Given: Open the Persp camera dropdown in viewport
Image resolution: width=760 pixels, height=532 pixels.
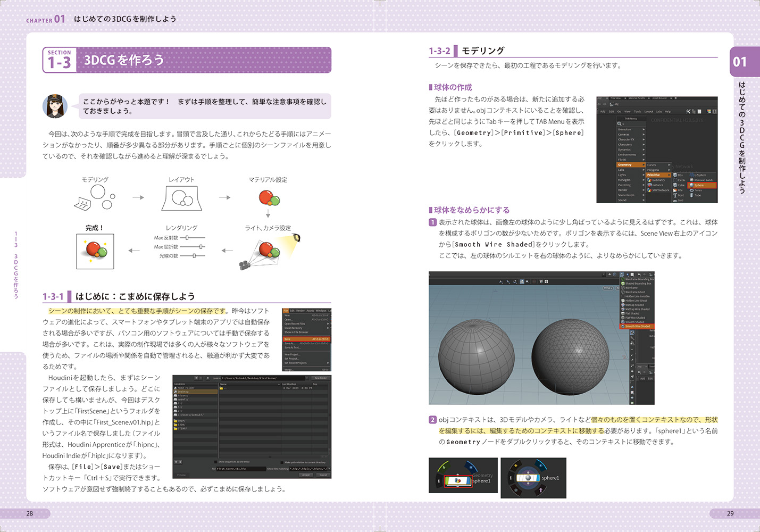Looking at the screenshot, I should tap(608, 288).
